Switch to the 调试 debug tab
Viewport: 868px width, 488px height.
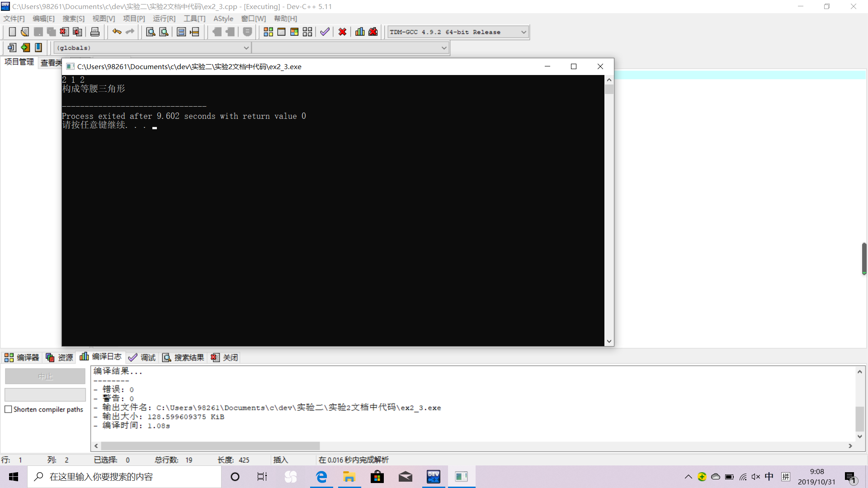[x=142, y=357]
